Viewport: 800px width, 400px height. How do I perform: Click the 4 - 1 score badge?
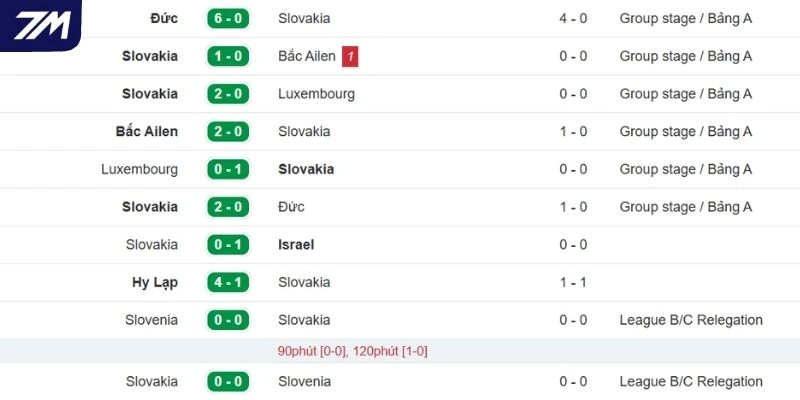228,282
